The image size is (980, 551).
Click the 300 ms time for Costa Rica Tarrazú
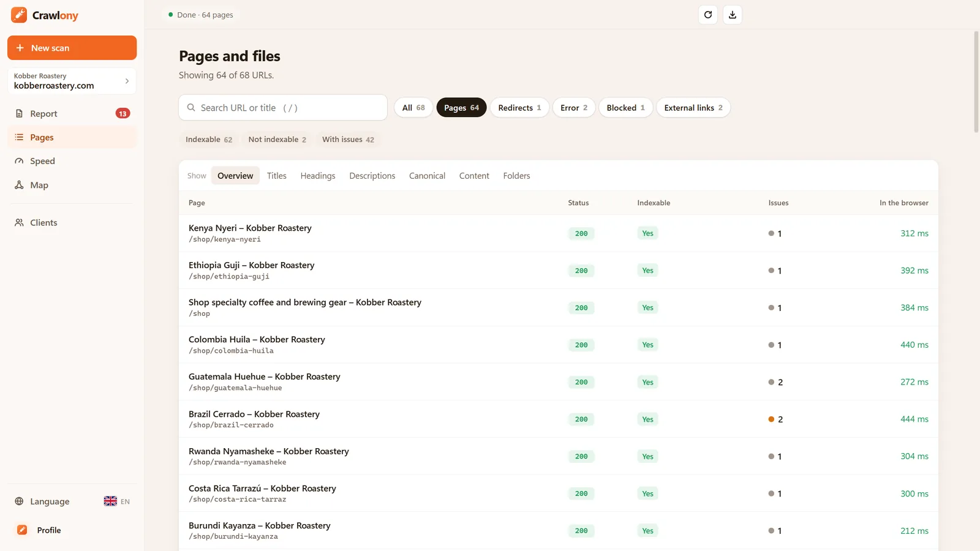pyautogui.click(x=914, y=493)
